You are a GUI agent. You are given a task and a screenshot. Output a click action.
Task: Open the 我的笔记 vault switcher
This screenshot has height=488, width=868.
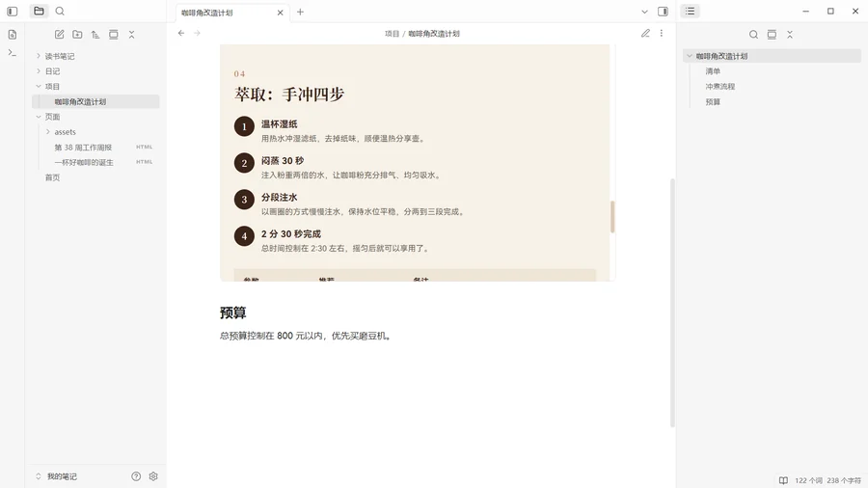(x=57, y=476)
